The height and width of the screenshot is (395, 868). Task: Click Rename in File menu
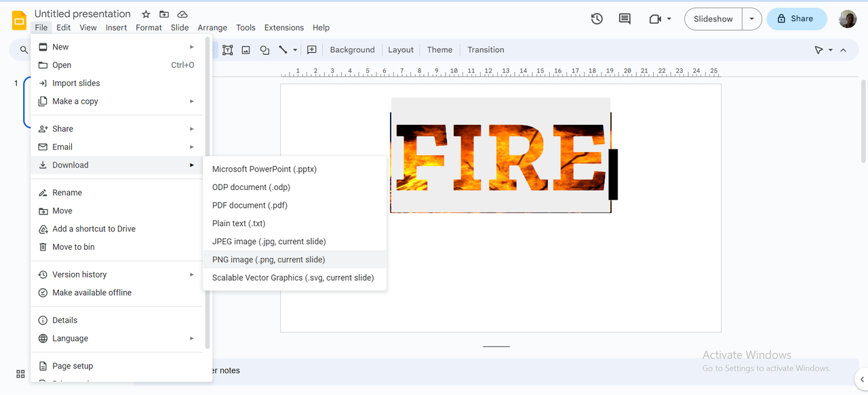(117, 193)
